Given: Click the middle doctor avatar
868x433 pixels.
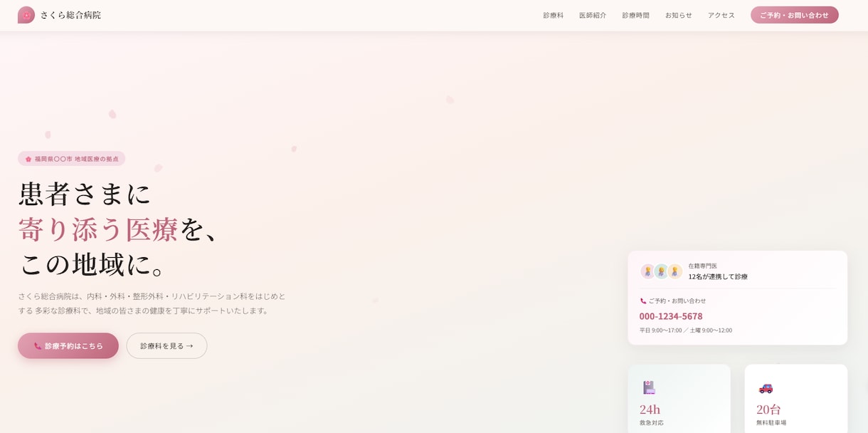Looking at the screenshot, I should [661, 271].
